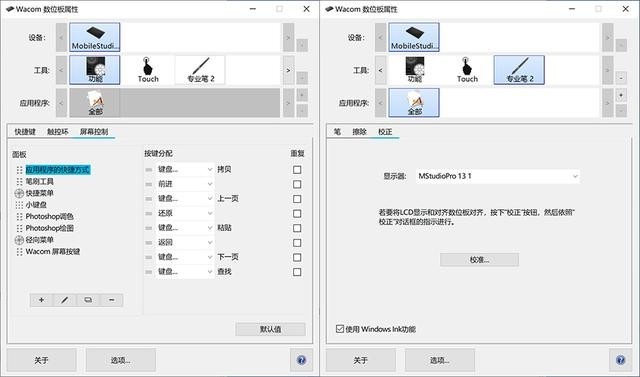Click application add plus button in right window
The height and width of the screenshot is (377, 640).
tap(621, 95)
